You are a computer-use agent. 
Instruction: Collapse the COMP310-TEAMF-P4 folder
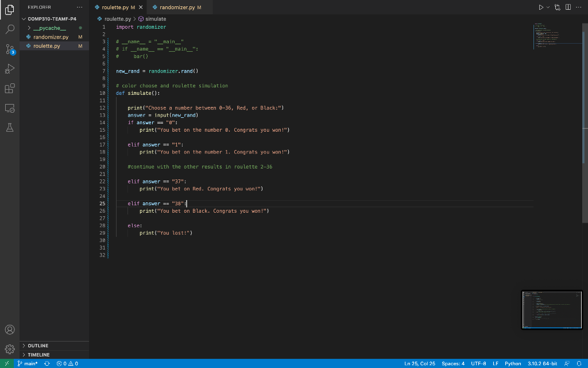tap(52, 19)
